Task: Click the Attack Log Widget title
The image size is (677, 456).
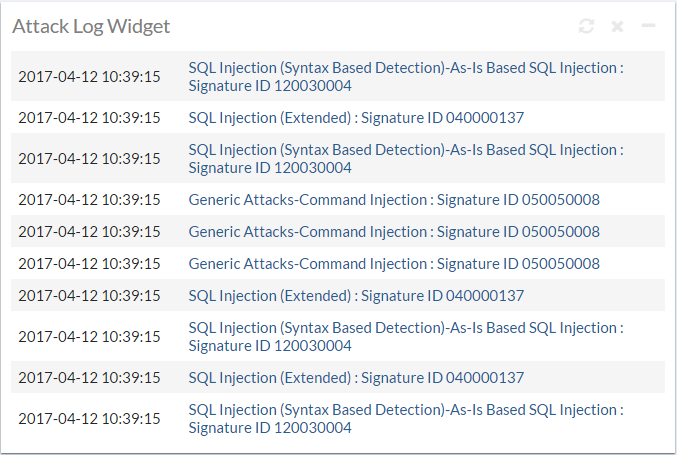Action: point(91,27)
